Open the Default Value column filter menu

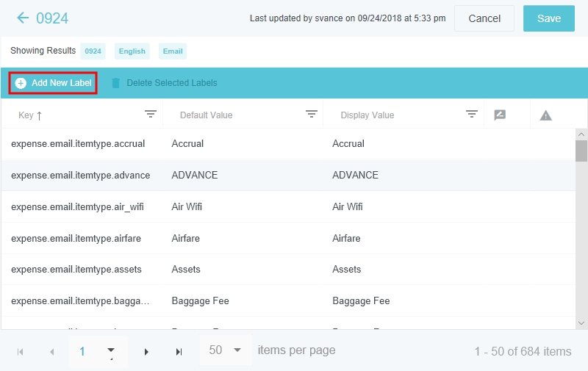(312, 114)
